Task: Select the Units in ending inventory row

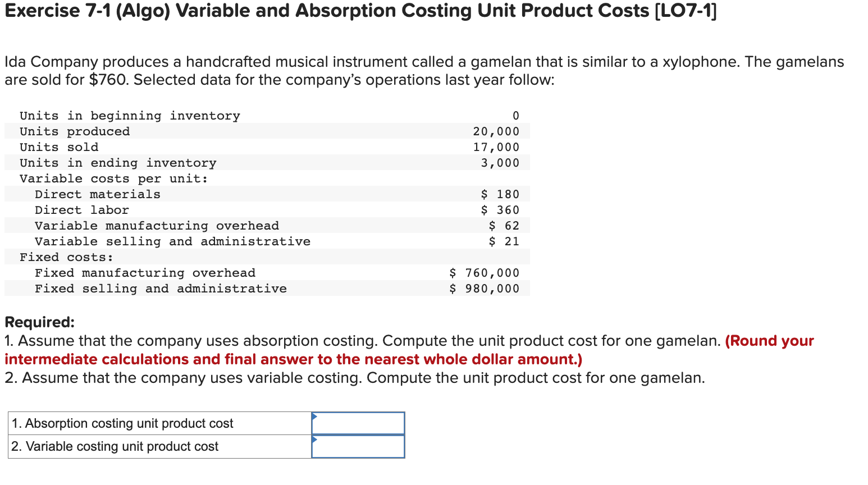Action: pyautogui.click(x=118, y=162)
